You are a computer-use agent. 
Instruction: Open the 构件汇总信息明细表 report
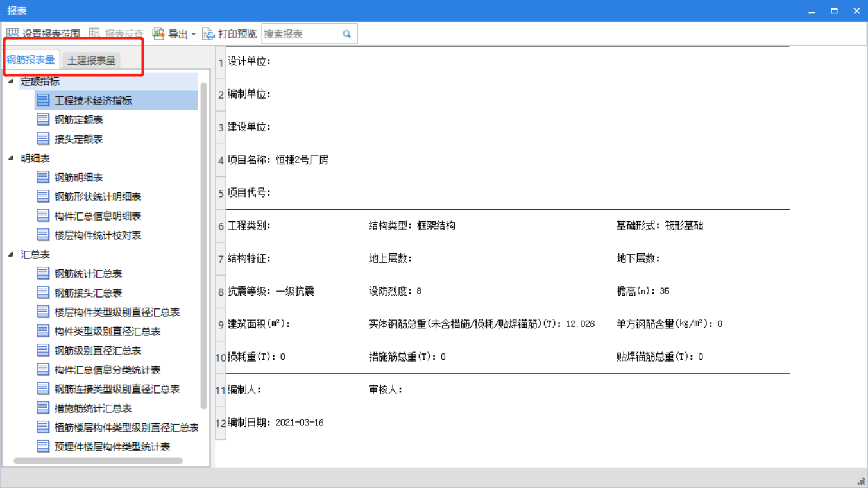[x=98, y=216]
